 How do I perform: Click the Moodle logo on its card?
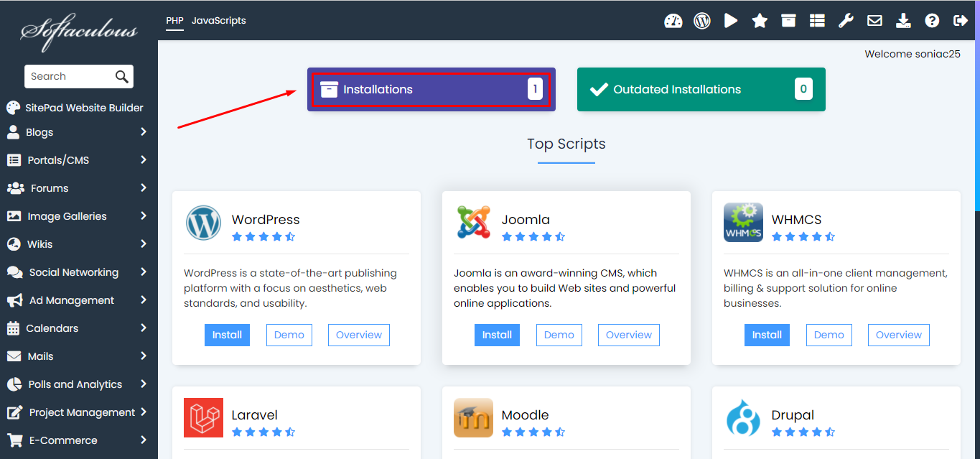(x=473, y=418)
